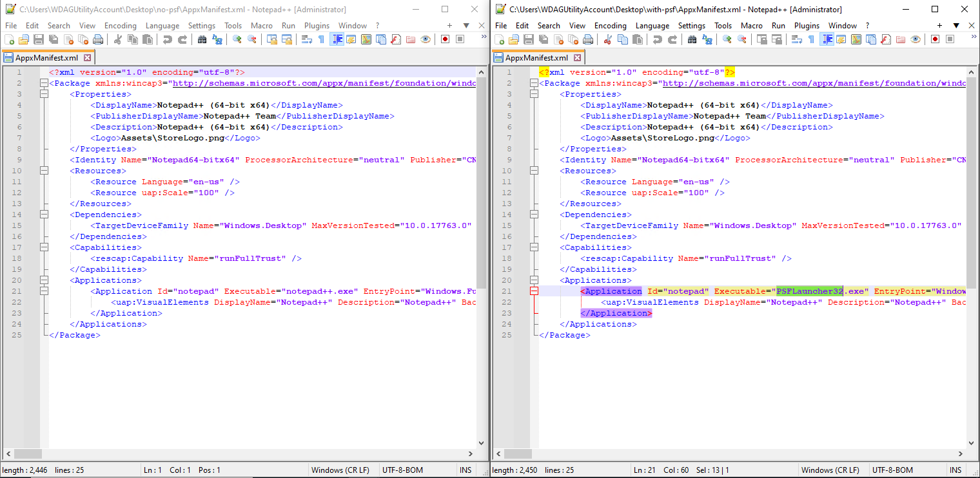Viewport: 980px width, 478px height.
Task: Collapse Capabilities fold on line 17, with-psf window
Action: (x=534, y=247)
